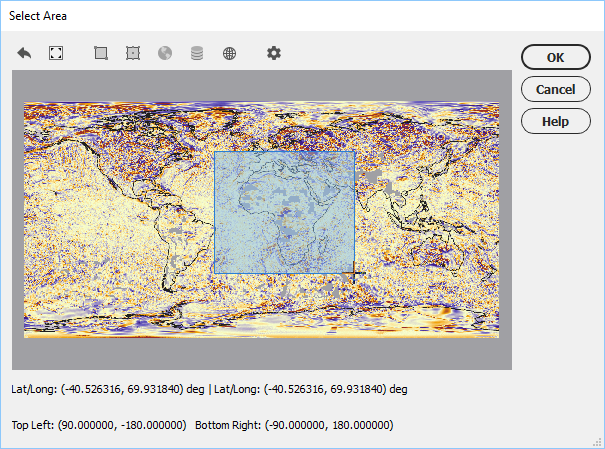Select the zoom to full extent icon
Screen dimensions: 605x449
[x=56, y=53]
